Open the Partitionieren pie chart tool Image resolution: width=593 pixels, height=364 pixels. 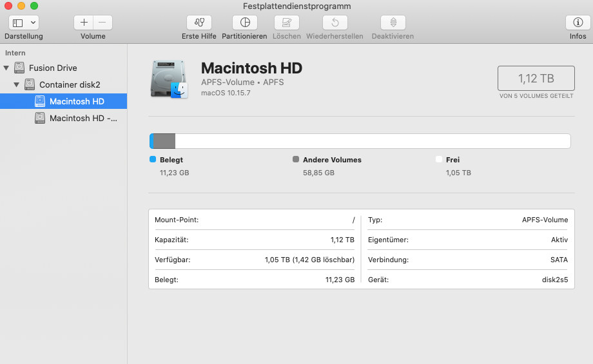pos(244,23)
